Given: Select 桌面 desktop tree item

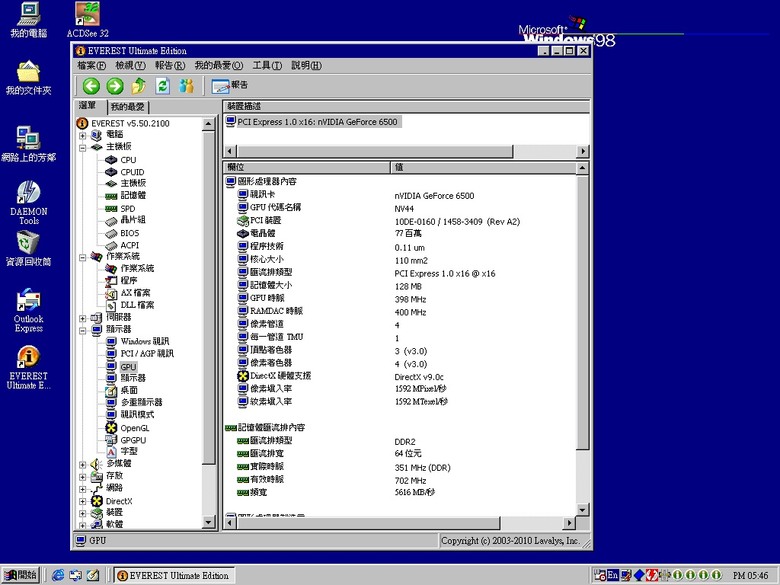Looking at the screenshot, I should [129, 390].
